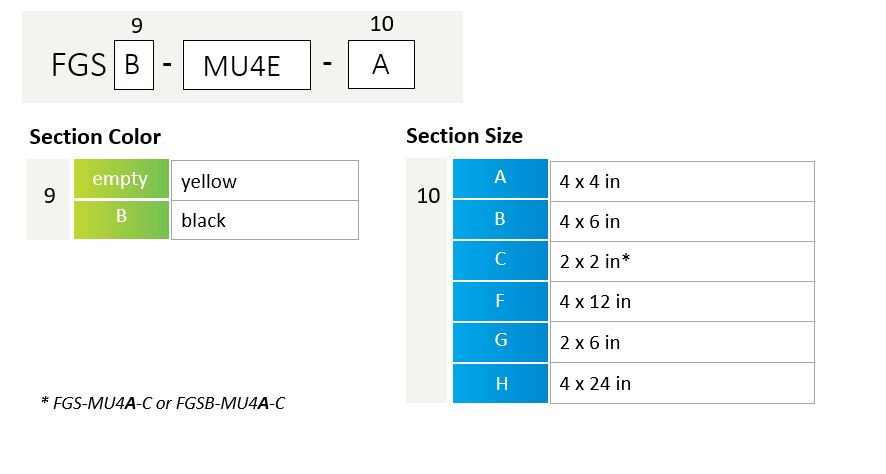Click the 'black' color description cell
This screenshot has height=474, width=886.
pyautogui.click(x=264, y=220)
